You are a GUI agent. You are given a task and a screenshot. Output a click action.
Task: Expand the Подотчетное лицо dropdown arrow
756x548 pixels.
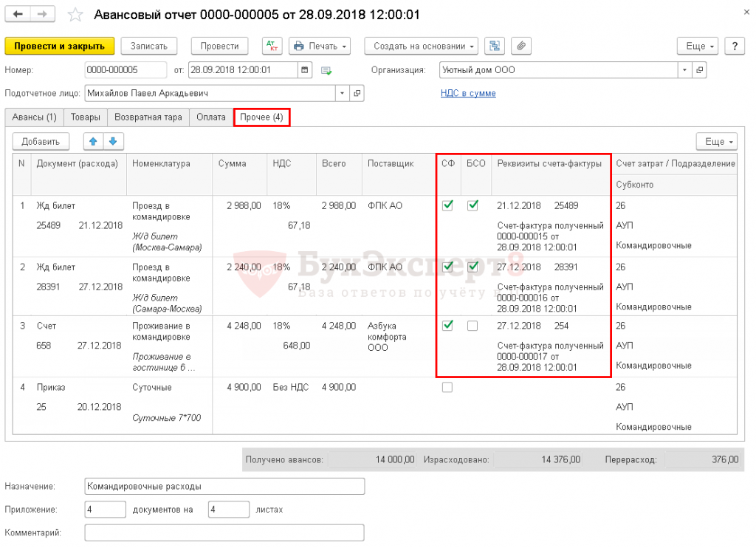[342, 93]
